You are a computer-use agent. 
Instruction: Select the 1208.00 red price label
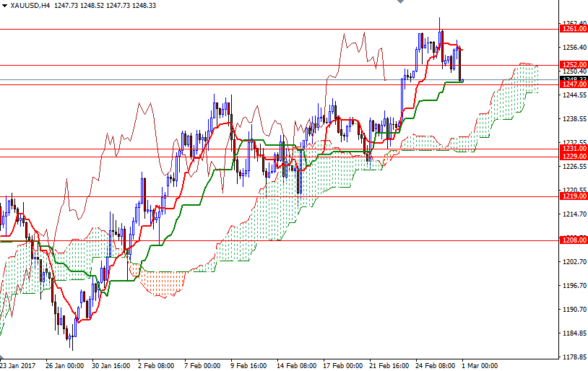coord(574,240)
